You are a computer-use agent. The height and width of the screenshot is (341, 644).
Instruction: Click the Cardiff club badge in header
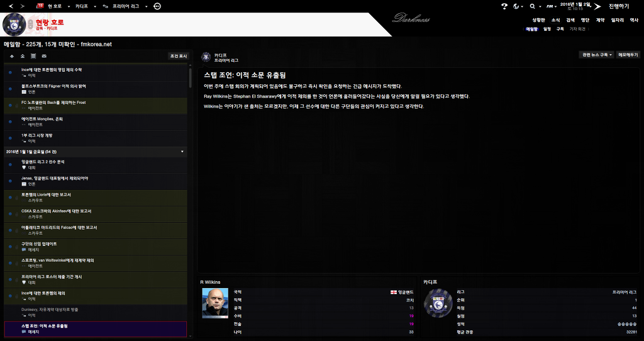(14, 25)
